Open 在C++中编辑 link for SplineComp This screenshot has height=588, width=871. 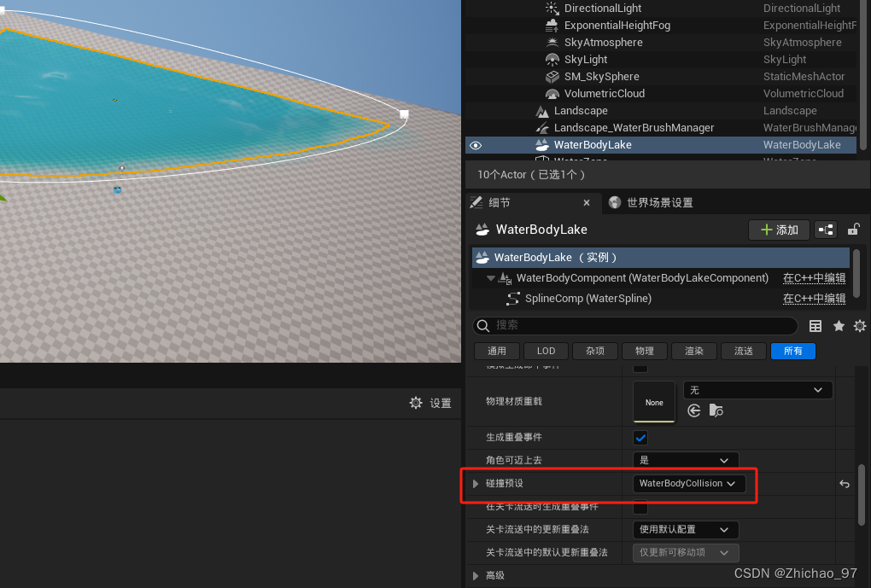coord(814,299)
